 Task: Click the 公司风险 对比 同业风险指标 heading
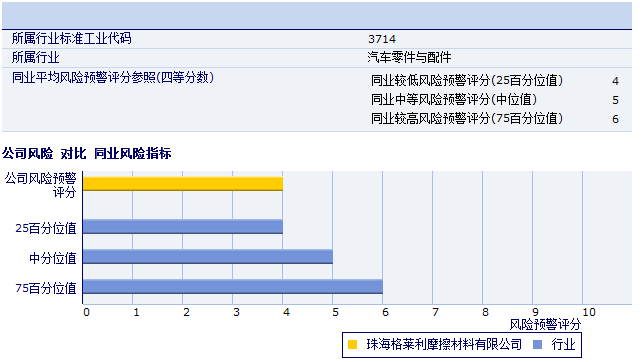point(86,154)
